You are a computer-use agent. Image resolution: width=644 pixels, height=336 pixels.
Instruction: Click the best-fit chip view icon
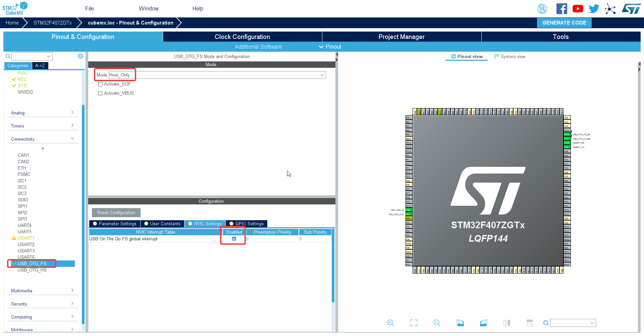click(414, 323)
